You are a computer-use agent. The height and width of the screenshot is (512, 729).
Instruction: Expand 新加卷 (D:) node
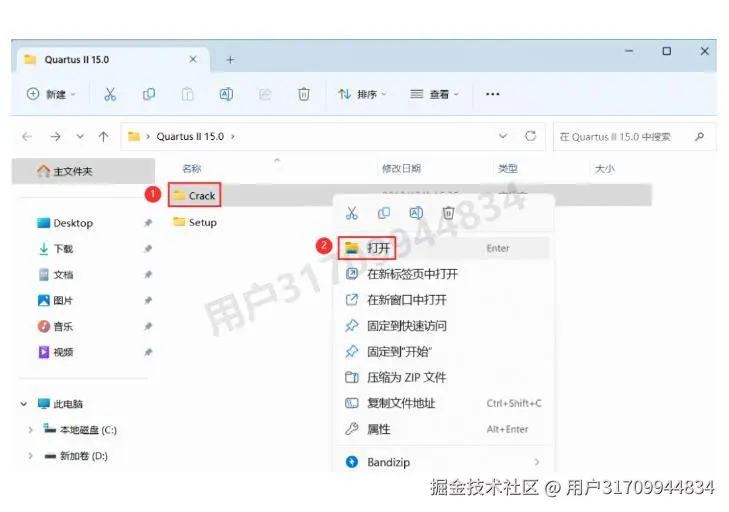point(30,456)
